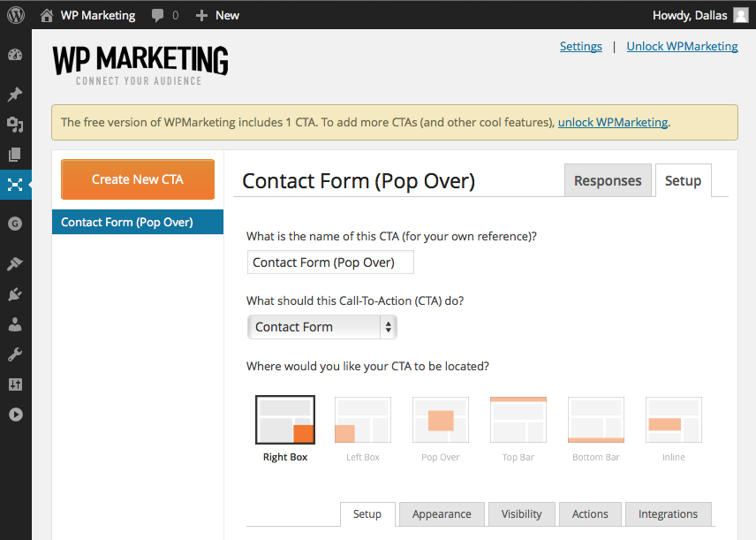The width and height of the screenshot is (756, 540).
Task: Click Create New CTA button
Action: click(x=138, y=179)
